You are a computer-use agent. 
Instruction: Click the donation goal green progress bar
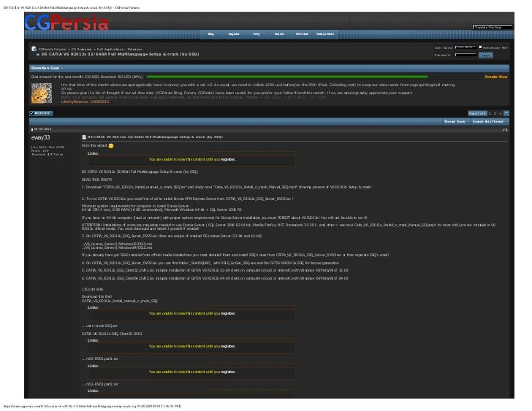pyautogui.click(x=287, y=77)
